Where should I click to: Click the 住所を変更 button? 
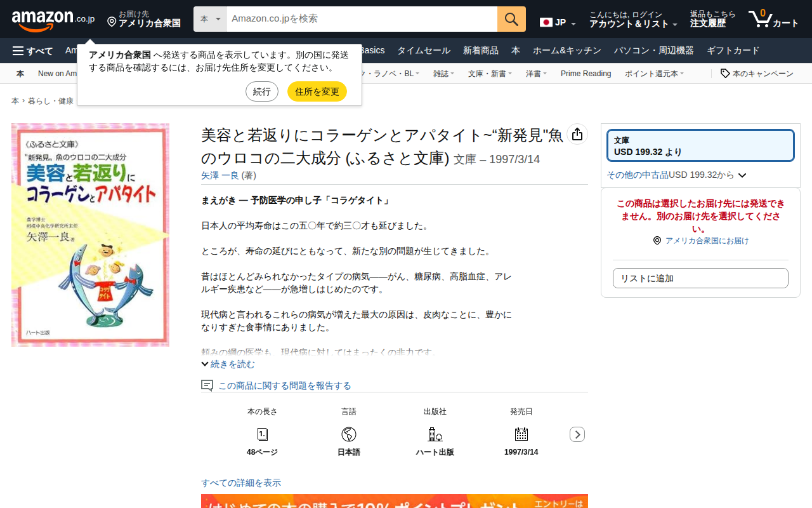coord(317,91)
